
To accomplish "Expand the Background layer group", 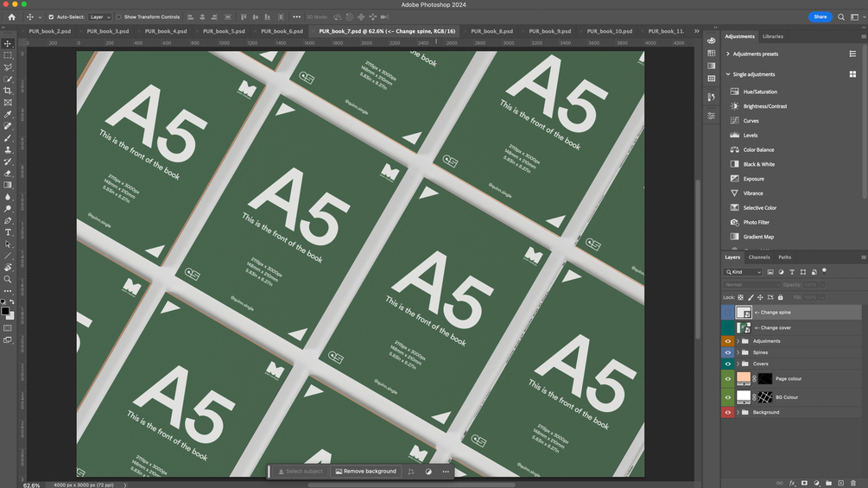I will [738, 412].
